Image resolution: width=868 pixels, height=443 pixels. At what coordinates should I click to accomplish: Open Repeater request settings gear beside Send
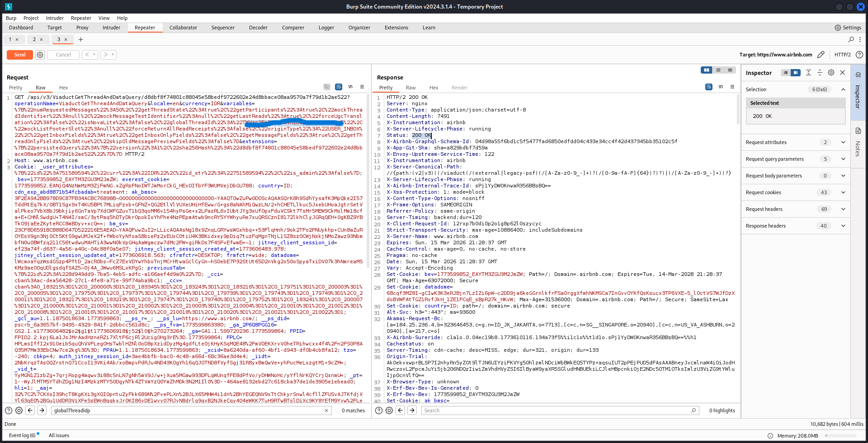pyautogui.click(x=40, y=55)
